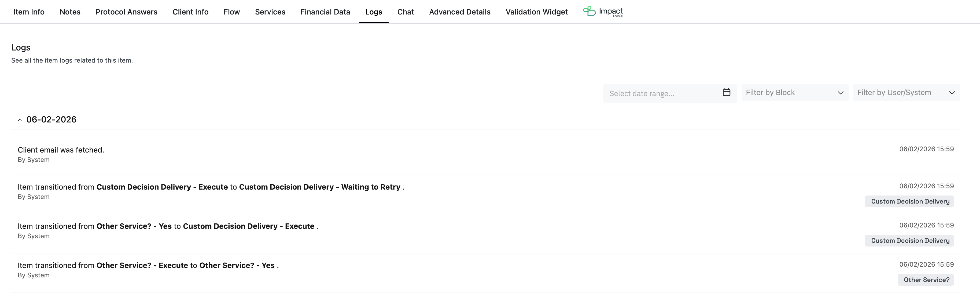Open the Filter by User/System dropdown

(x=906, y=93)
